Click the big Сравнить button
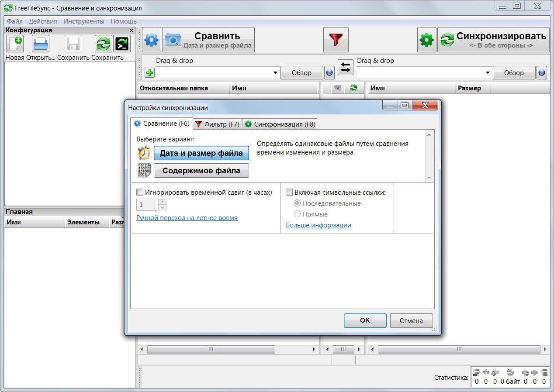Viewport: 554px width, 392px height. click(209, 40)
